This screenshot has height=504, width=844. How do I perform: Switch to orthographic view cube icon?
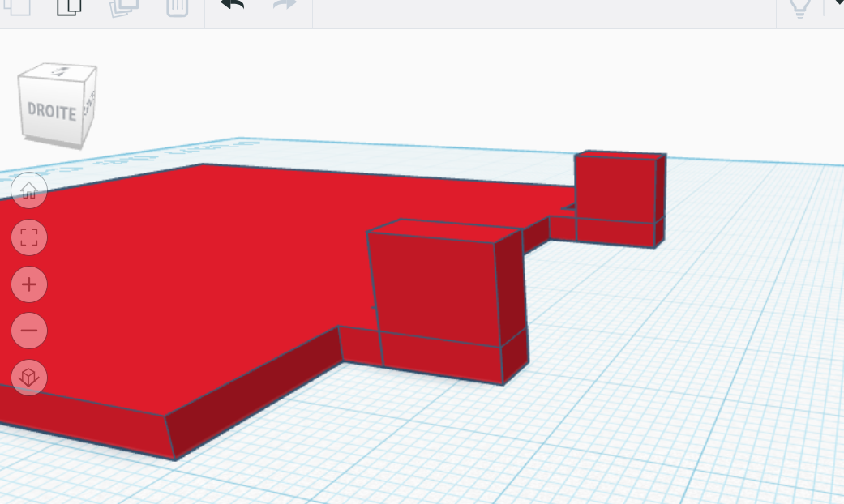(x=29, y=377)
